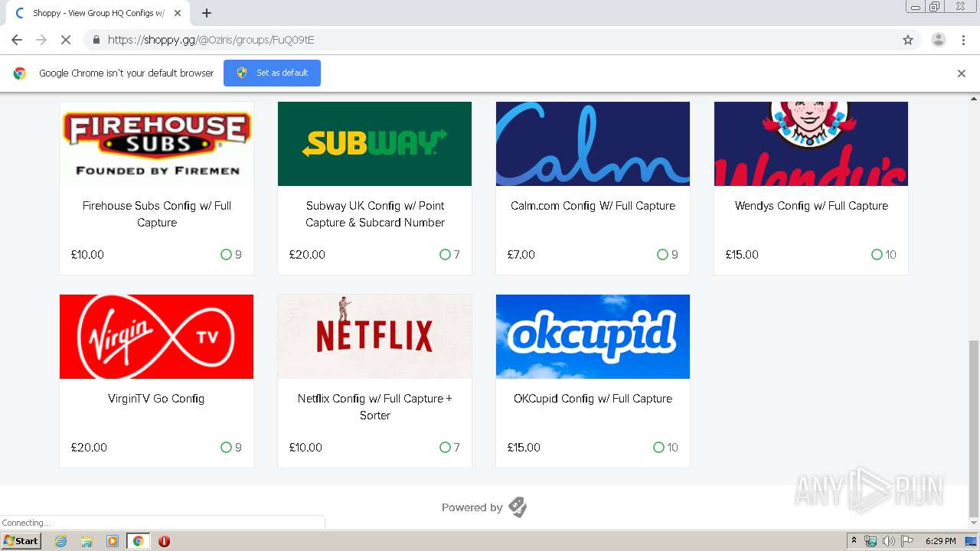Switch to Chrome in the taskbar
Image resolution: width=980 pixels, height=551 pixels.
pos(138,541)
